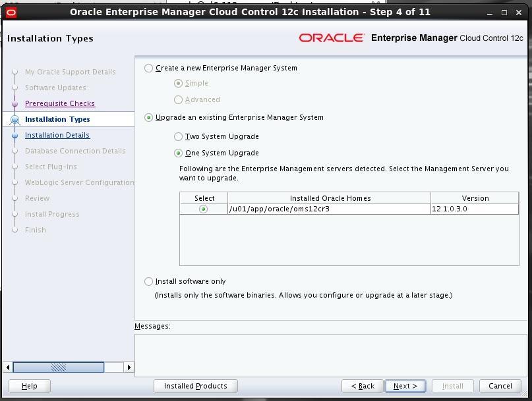
Task: Go back with the Back button
Action: click(x=363, y=386)
